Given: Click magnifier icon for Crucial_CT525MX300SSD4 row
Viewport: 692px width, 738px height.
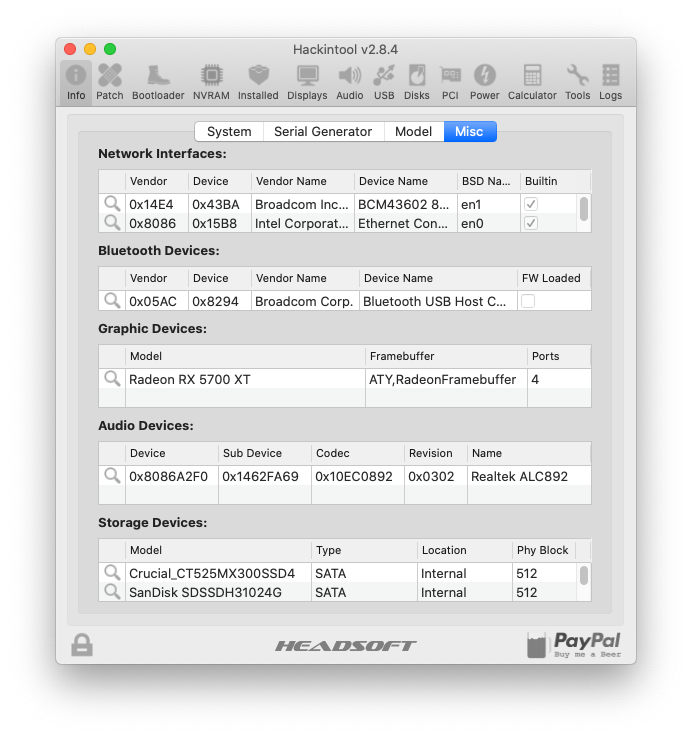Looking at the screenshot, I should (x=112, y=572).
